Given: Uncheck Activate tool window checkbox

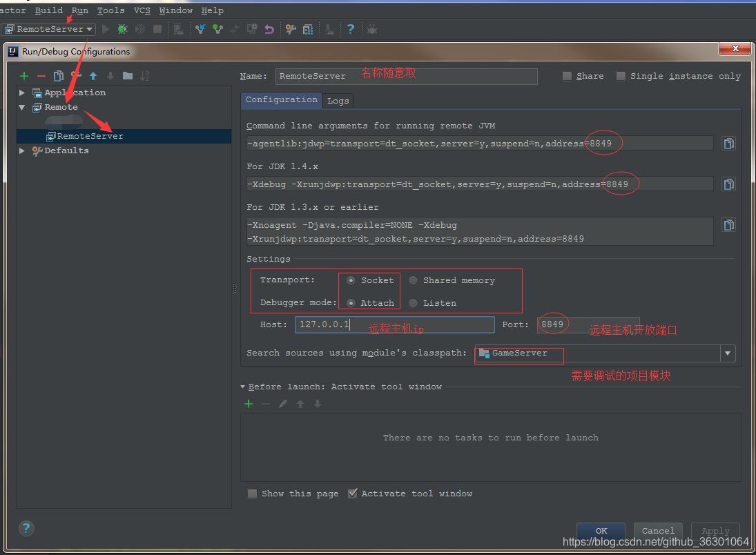Looking at the screenshot, I should tap(352, 494).
